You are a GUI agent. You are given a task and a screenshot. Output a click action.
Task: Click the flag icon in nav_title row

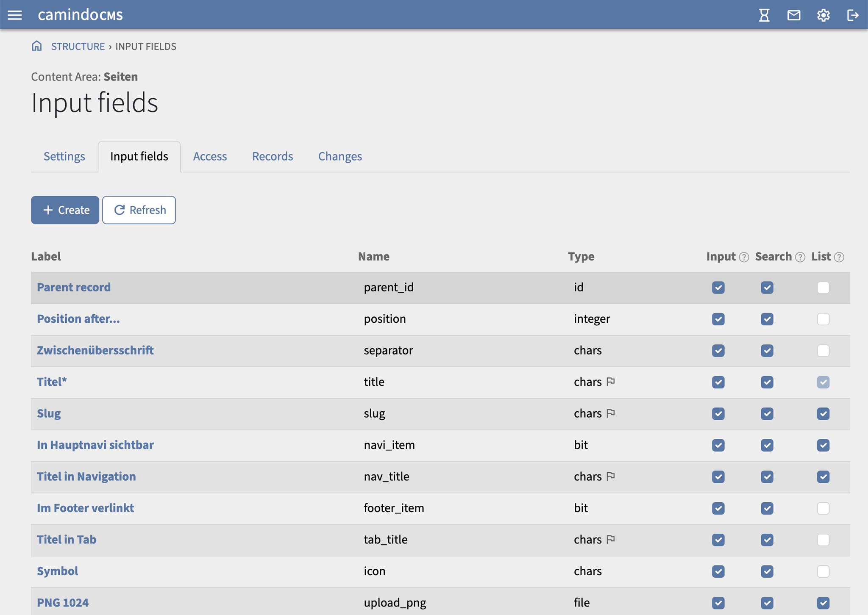tap(611, 476)
